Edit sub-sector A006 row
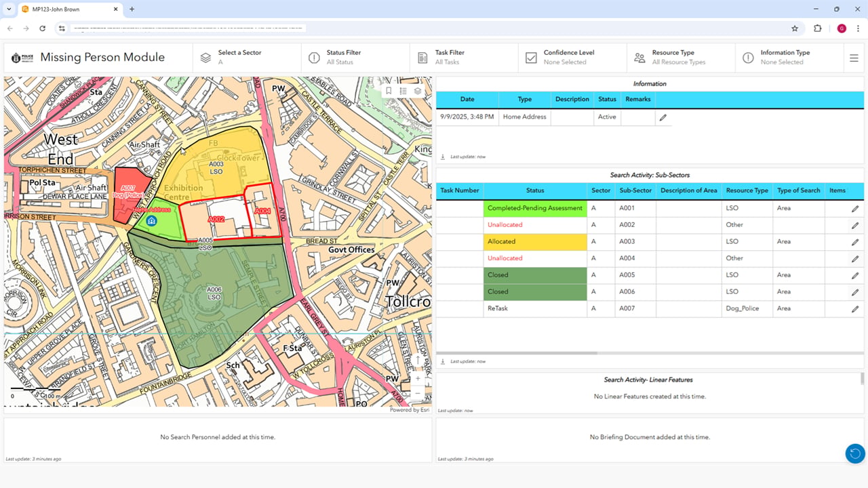This screenshot has height=488, width=868. pos(855,292)
